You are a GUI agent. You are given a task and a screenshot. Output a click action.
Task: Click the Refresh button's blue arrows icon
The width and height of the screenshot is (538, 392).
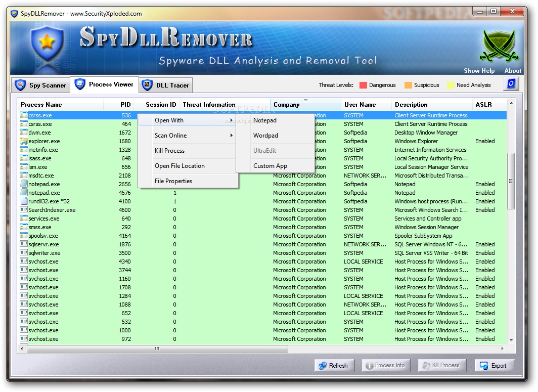tap(322, 366)
